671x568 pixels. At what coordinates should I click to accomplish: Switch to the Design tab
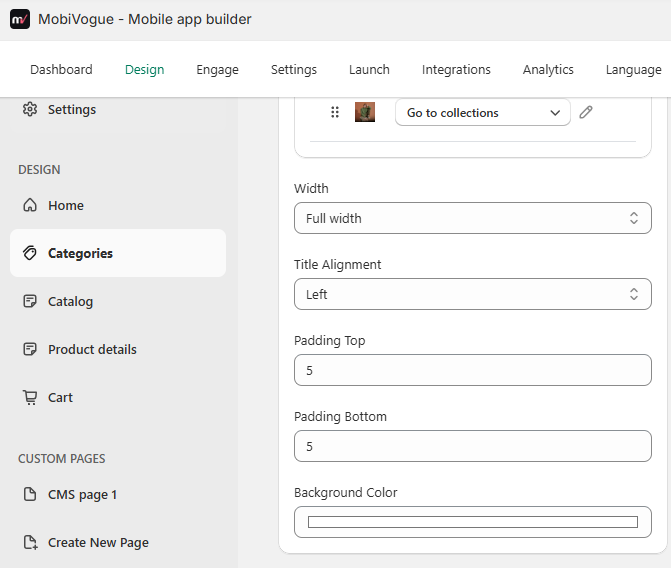[x=145, y=69]
